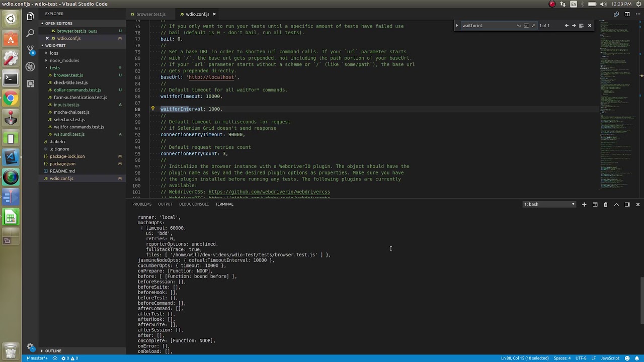Go to previous match in find widget
The width and height of the screenshot is (644, 362).
click(x=567, y=26)
